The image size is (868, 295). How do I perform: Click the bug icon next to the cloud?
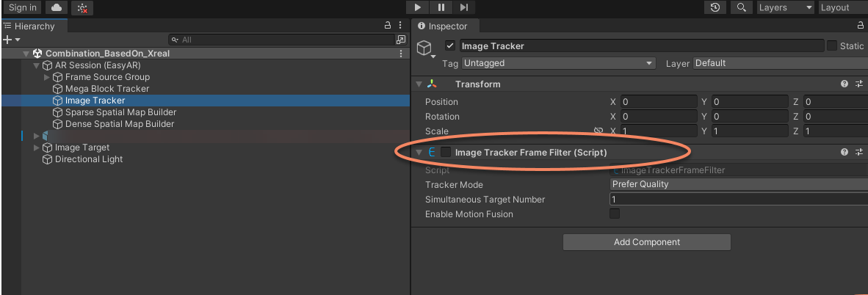pos(82,8)
